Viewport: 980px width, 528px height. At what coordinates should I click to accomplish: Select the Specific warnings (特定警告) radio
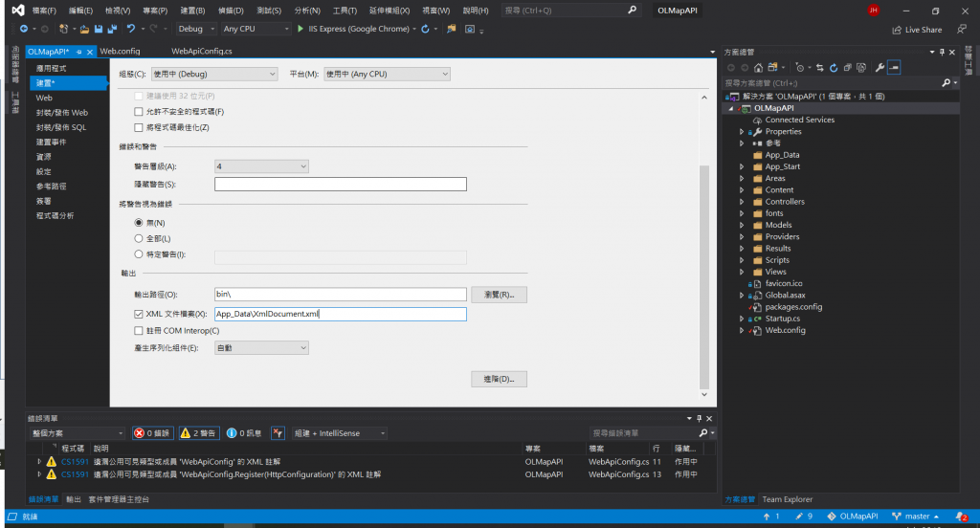coord(139,254)
